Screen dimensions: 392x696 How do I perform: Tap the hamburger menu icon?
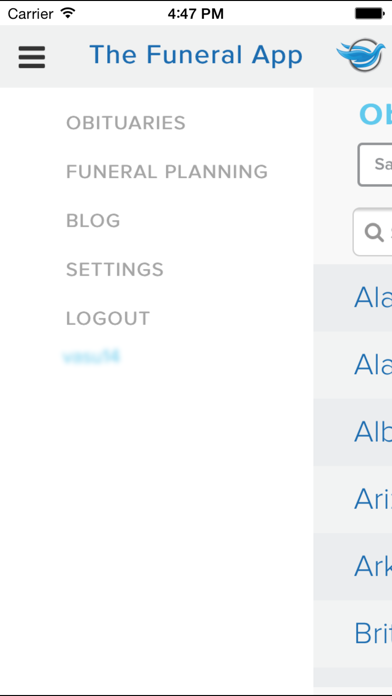32,57
